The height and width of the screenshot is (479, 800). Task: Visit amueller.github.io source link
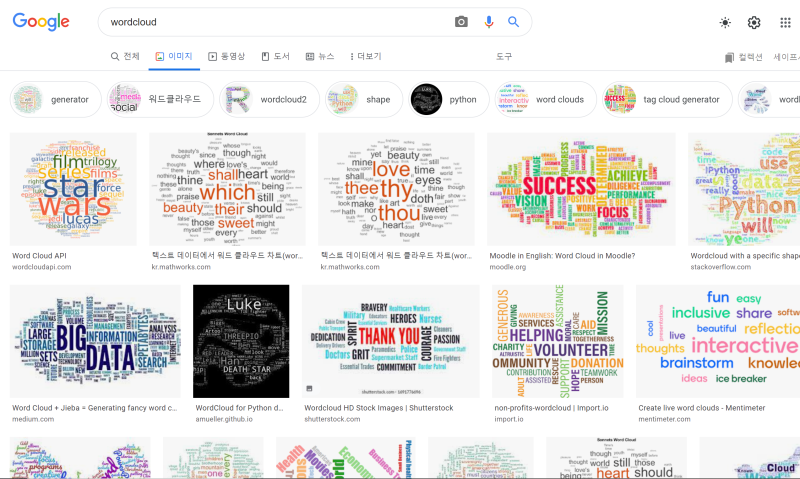click(224, 419)
